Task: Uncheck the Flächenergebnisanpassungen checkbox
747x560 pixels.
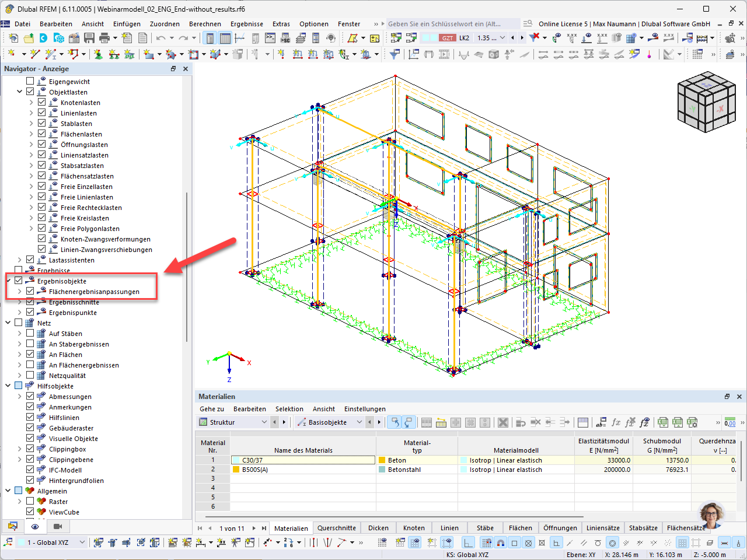Action: point(29,290)
